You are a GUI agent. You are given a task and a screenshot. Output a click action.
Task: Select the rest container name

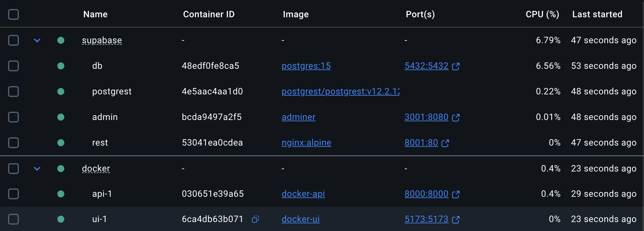[100, 143]
